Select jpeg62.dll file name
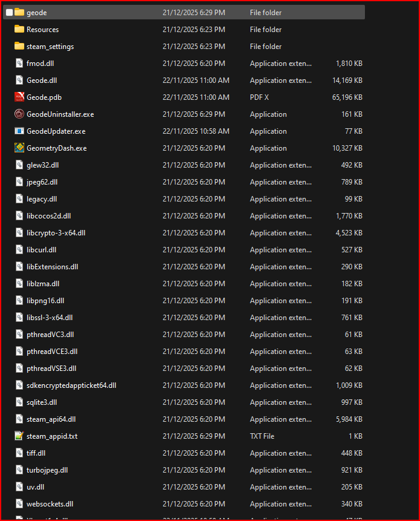Screen dimensions: 420x521 pos(42,182)
